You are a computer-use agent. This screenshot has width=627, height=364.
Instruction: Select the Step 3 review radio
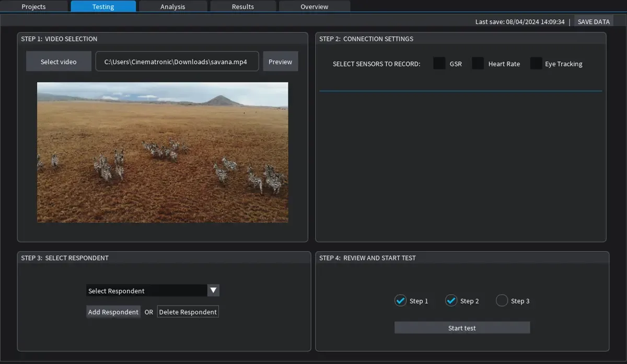pos(501,300)
